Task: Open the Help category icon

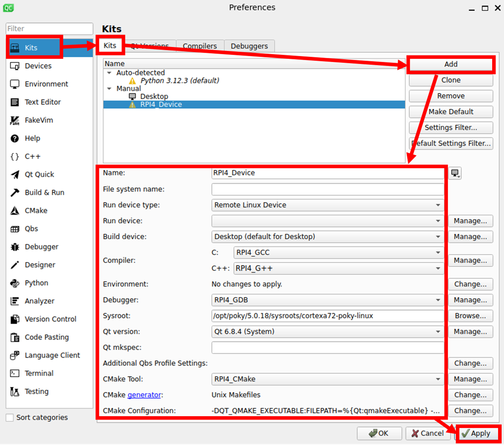Action: point(15,138)
